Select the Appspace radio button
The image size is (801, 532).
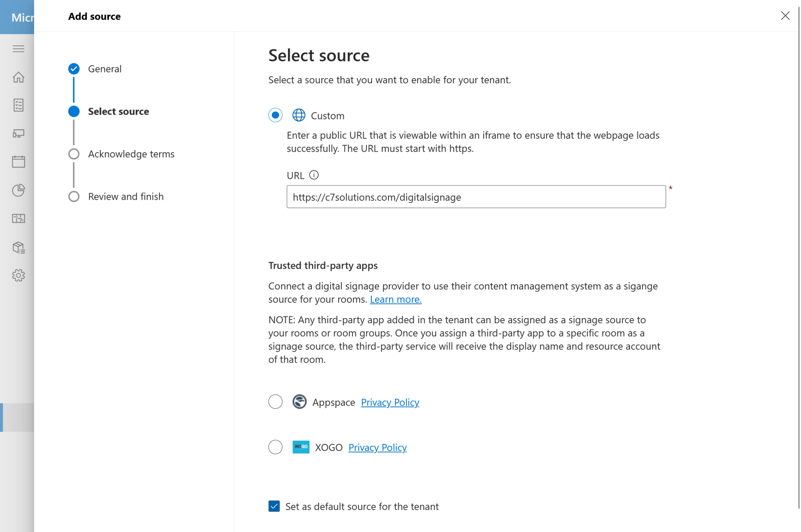[275, 402]
